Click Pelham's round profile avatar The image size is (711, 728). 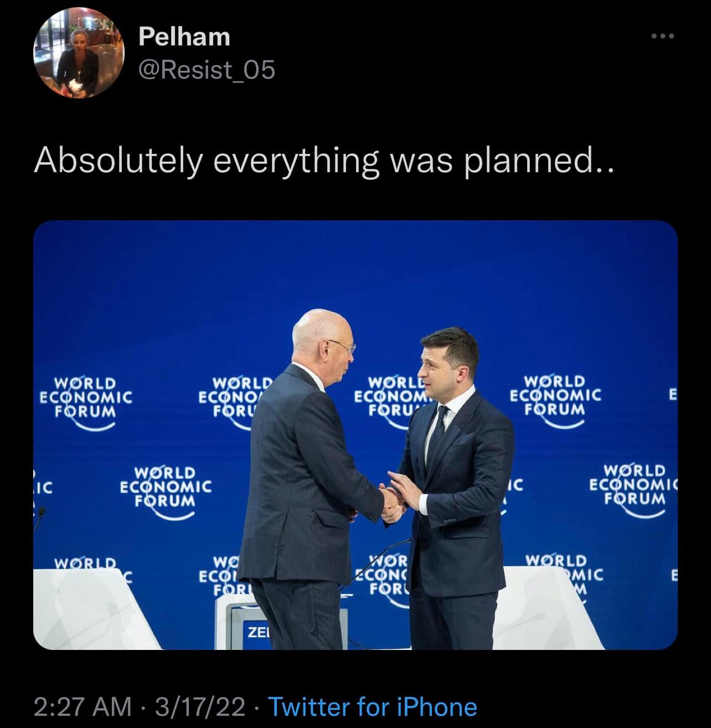pyautogui.click(x=76, y=57)
